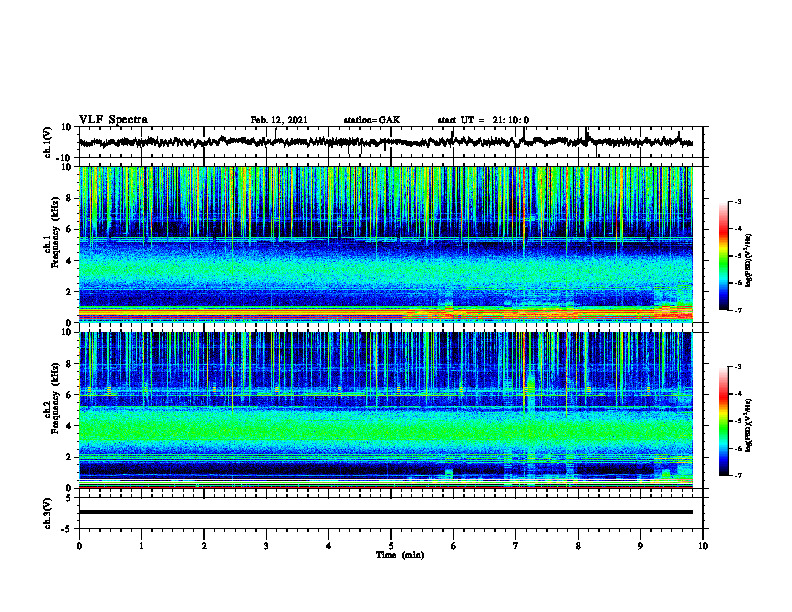Viewport: 792px width, 612px height.
Task: Click the "10" tick label on the time axis
Action: (x=703, y=546)
